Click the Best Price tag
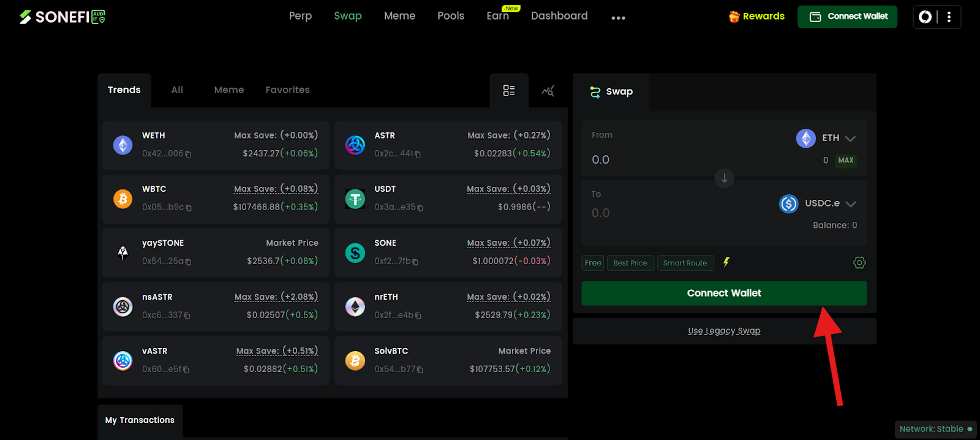The height and width of the screenshot is (440, 980). [630, 263]
